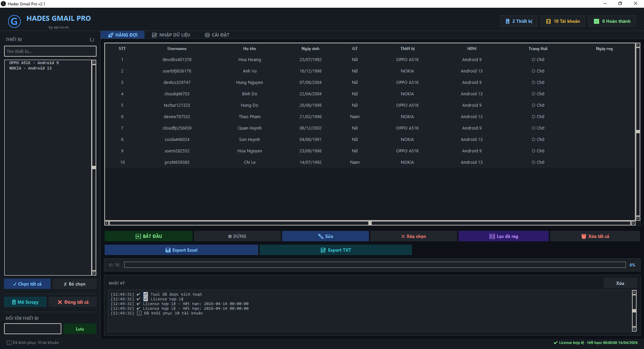
Task: Select all devices with Chọn tất cả
Action: point(27,284)
